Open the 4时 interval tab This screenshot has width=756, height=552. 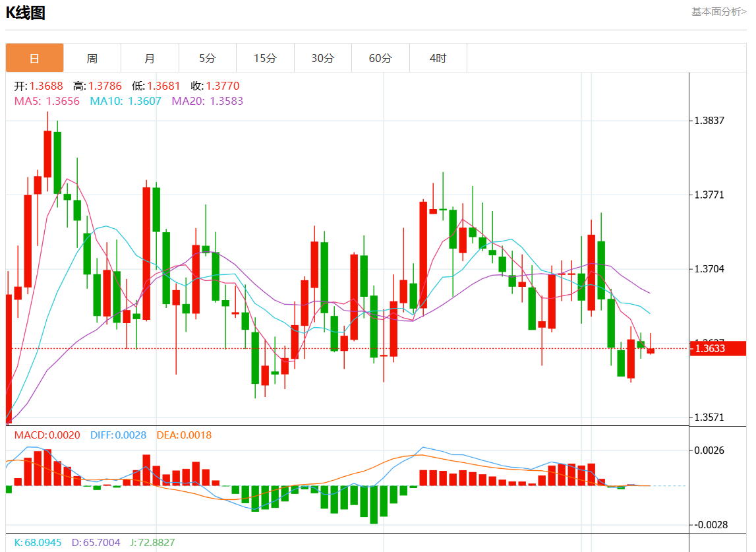[x=438, y=58]
